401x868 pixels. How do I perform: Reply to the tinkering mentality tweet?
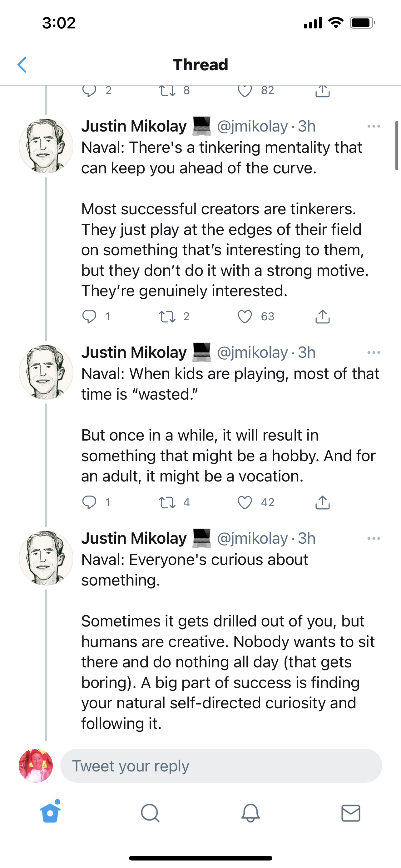click(90, 317)
